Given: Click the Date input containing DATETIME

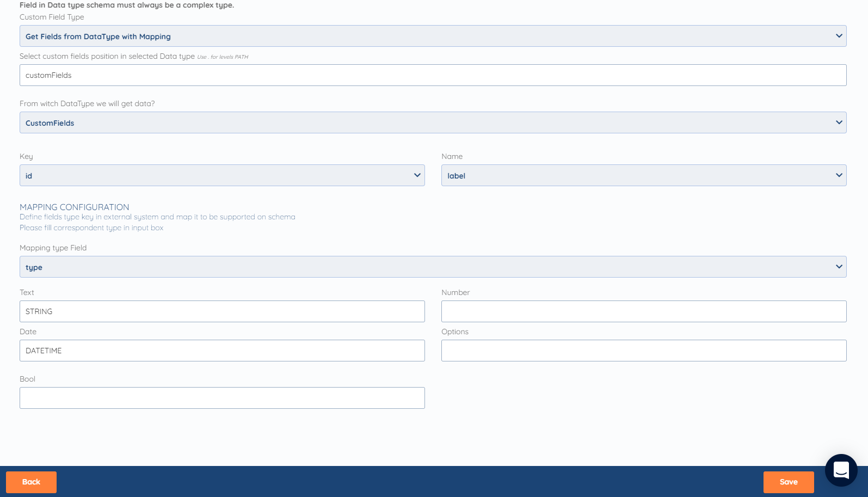Looking at the screenshot, I should (222, 351).
